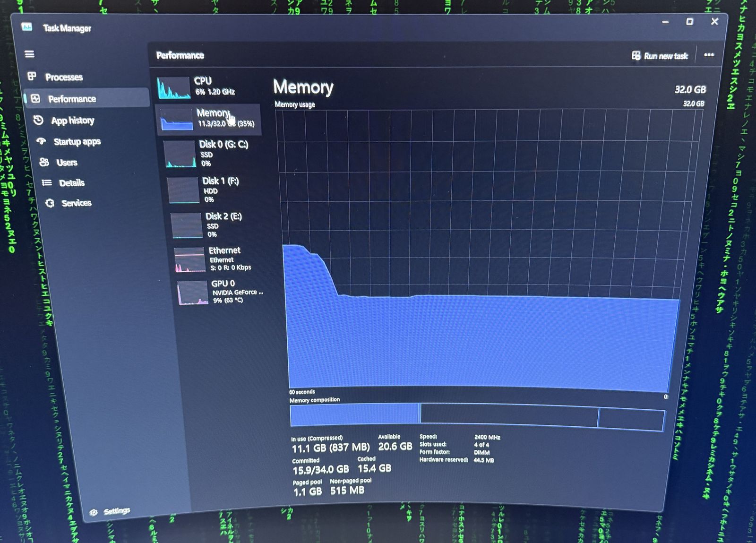Click the CPU resource label

coord(203,81)
